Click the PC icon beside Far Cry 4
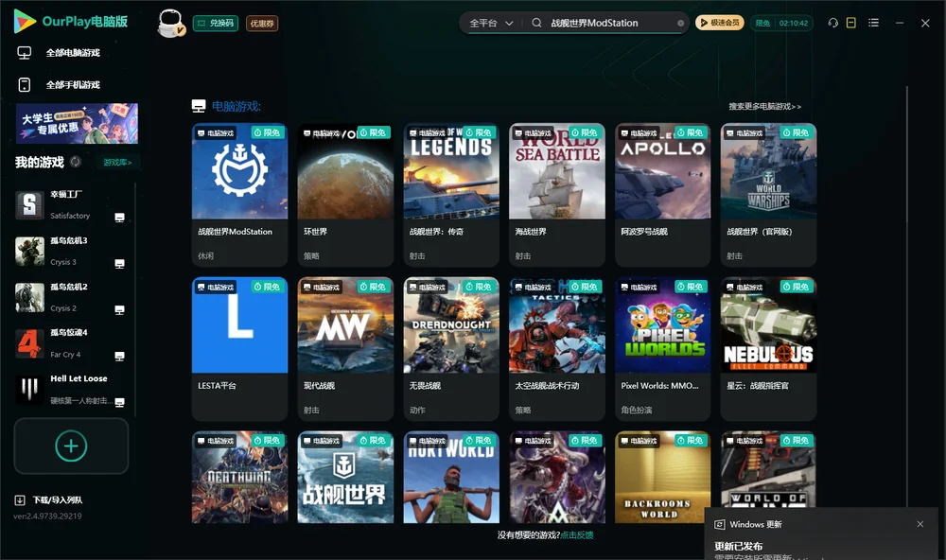 pos(119,356)
